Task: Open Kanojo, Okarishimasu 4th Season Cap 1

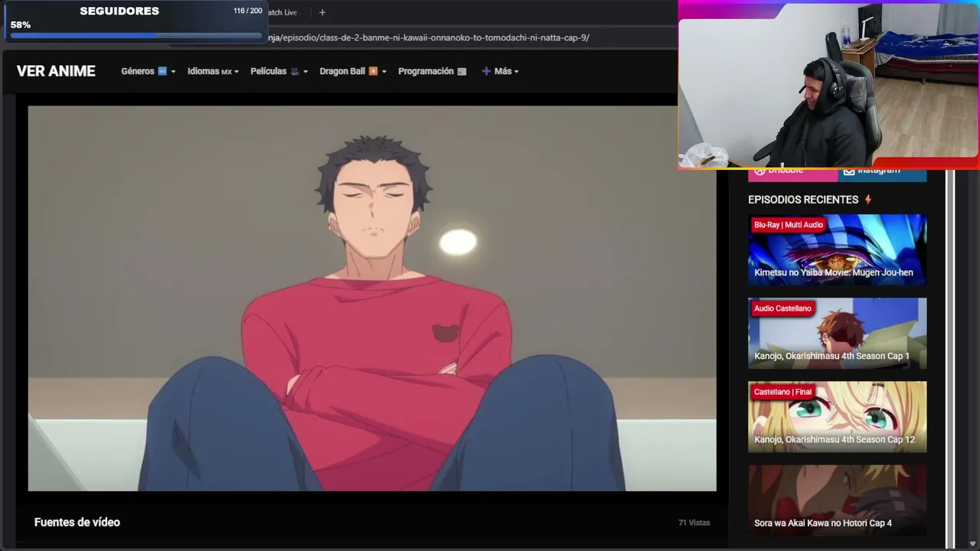Action: [x=837, y=333]
